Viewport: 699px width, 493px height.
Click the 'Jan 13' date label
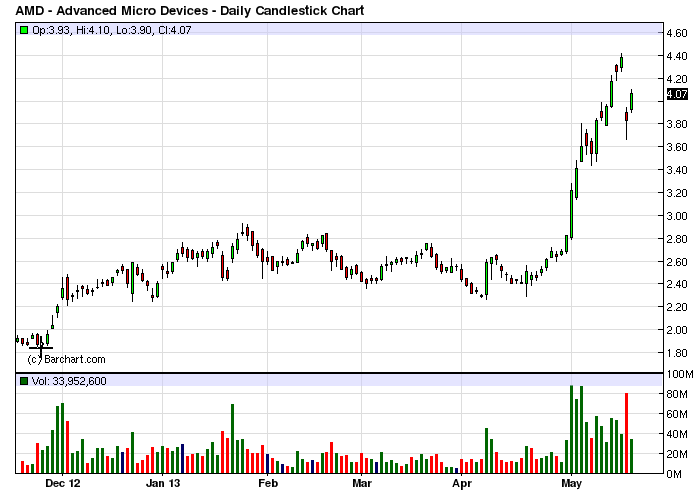[x=163, y=484]
